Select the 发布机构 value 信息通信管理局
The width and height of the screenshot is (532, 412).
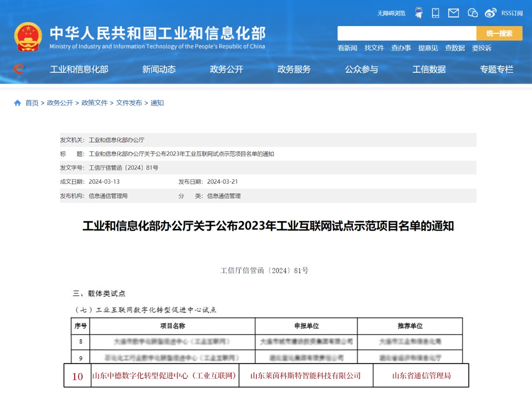point(108,196)
